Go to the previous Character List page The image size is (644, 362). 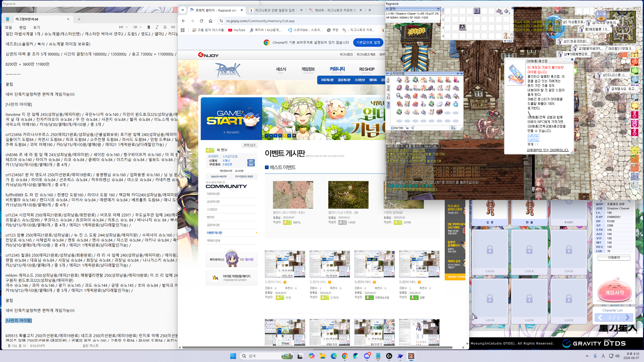(600, 318)
